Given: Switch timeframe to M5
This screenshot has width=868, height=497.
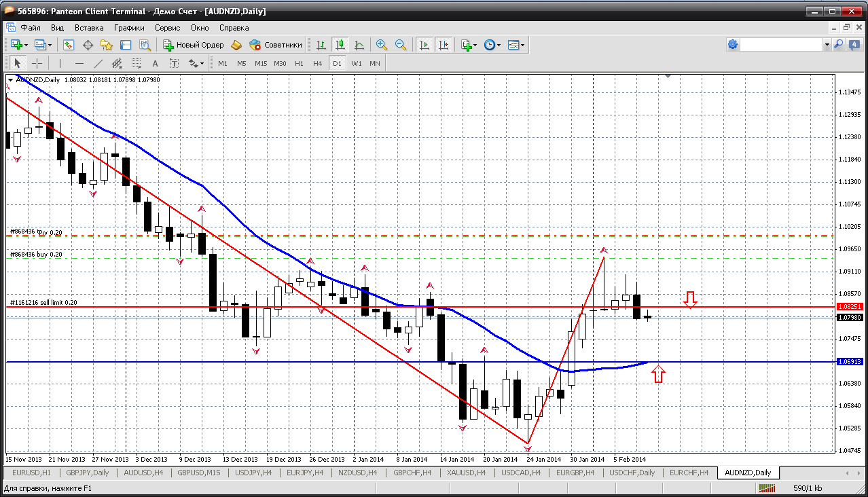Looking at the screenshot, I should pos(242,63).
